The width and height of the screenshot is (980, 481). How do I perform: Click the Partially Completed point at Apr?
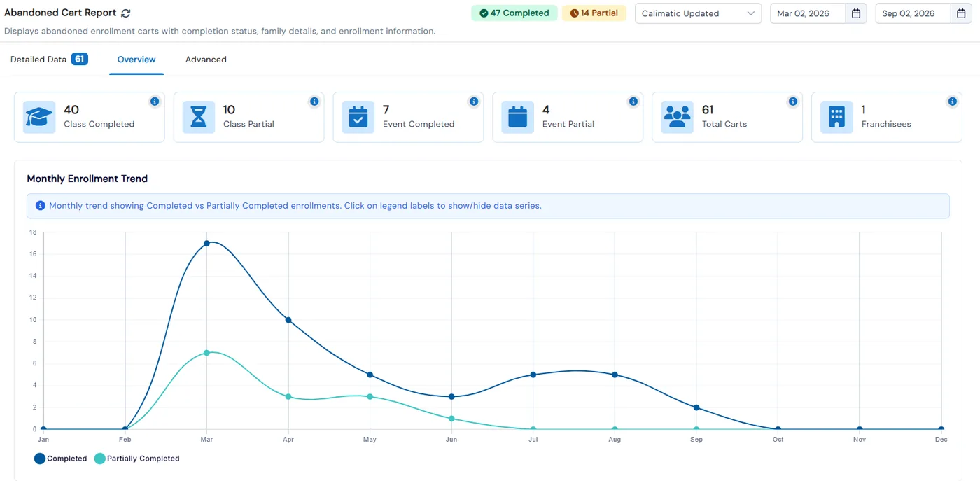[288, 396]
